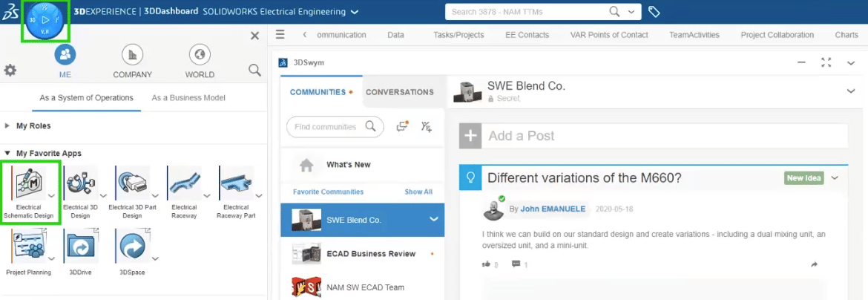Image resolution: width=868 pixels, height=300 pixels.
Task: Click Add a Post button
Action: tap(521, 136)
